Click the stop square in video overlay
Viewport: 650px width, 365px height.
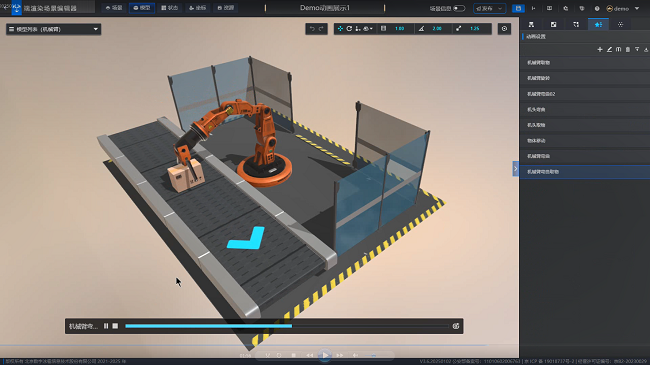(x=293, y=355)
